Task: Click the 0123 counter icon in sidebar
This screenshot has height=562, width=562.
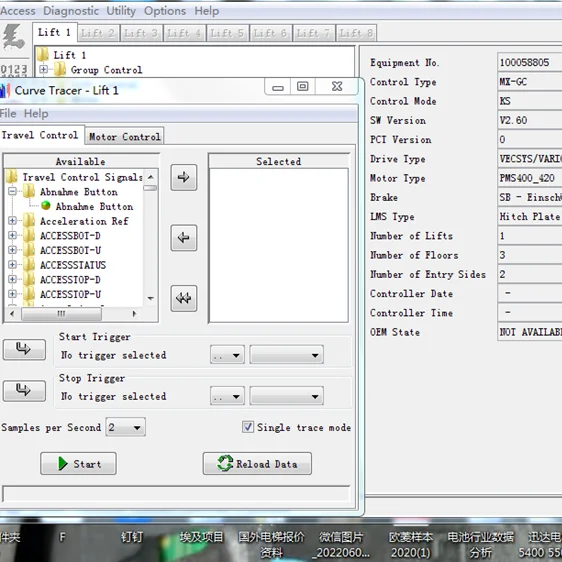Action: (14, 70)
